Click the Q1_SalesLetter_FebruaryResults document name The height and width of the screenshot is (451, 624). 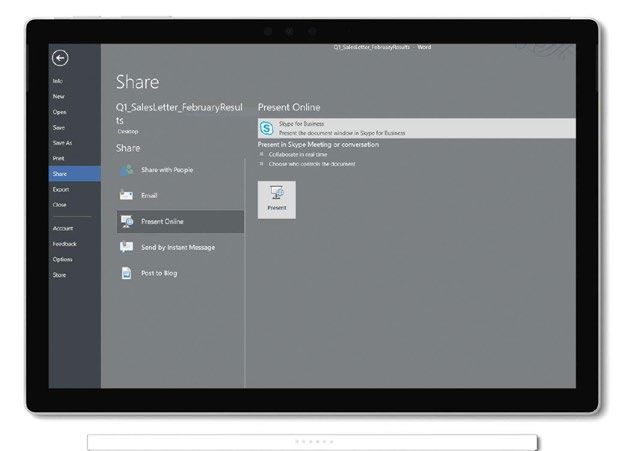tap(179, 113)
